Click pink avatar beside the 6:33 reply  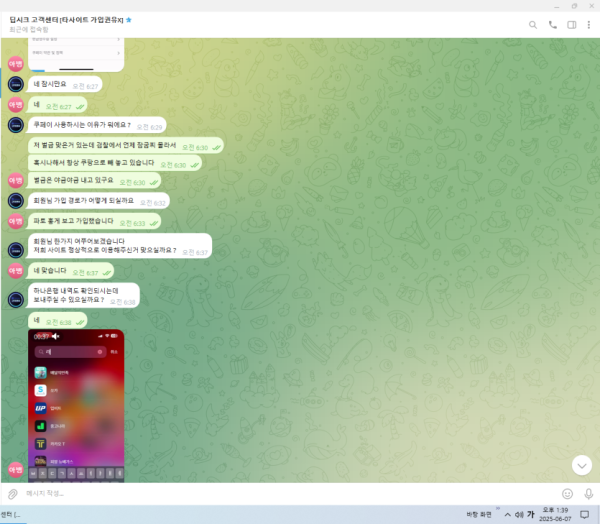[x=16, y=221]
